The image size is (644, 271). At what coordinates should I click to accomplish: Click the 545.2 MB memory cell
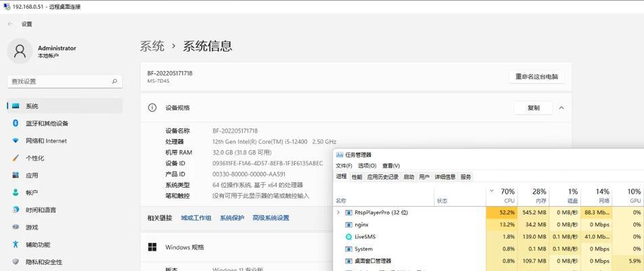[534, 213]
